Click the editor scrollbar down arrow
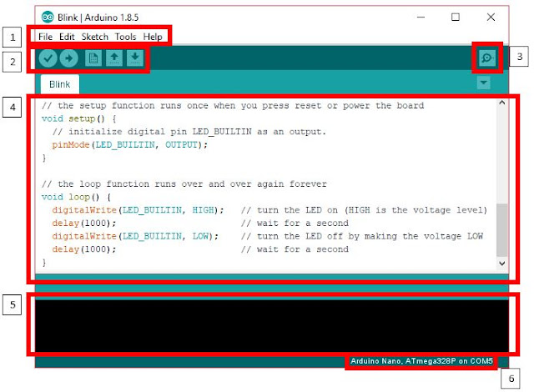 click(501, 263)
